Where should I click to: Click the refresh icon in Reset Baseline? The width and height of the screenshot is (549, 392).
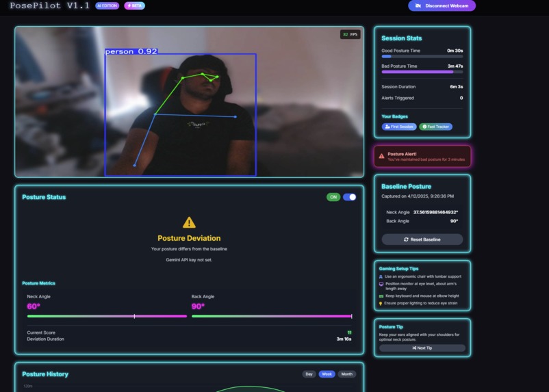(406, 239)
